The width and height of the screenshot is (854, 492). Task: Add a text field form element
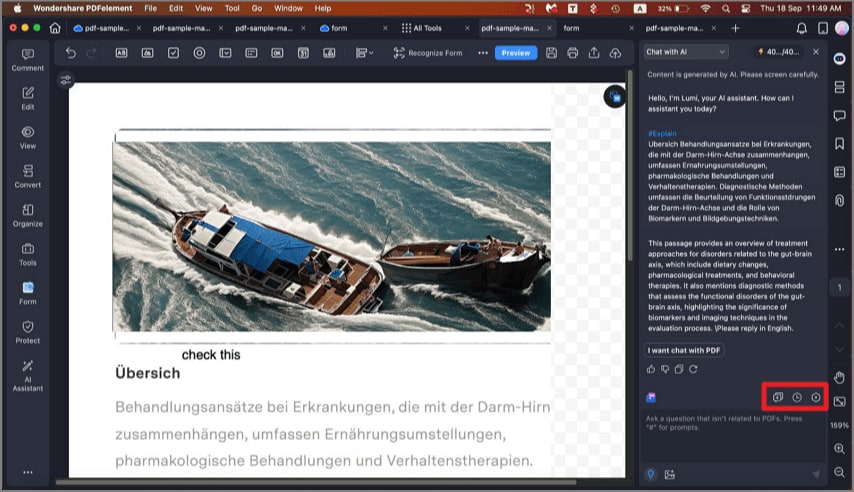(x=121, y=53)
